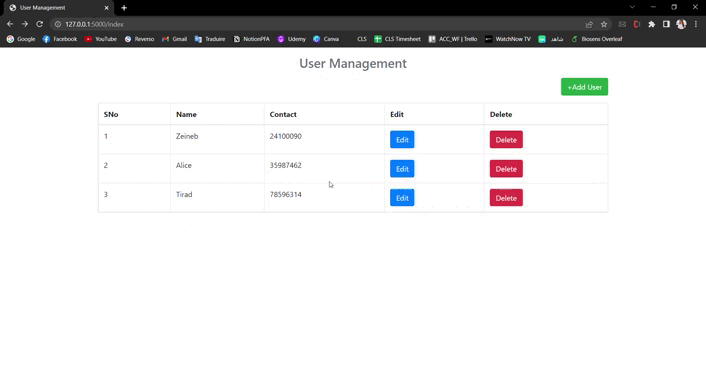Image resolution: width=706 pixels, height=380 pixels.
Task: Edit the Alice user row
Action: click(x=402, y=169)
